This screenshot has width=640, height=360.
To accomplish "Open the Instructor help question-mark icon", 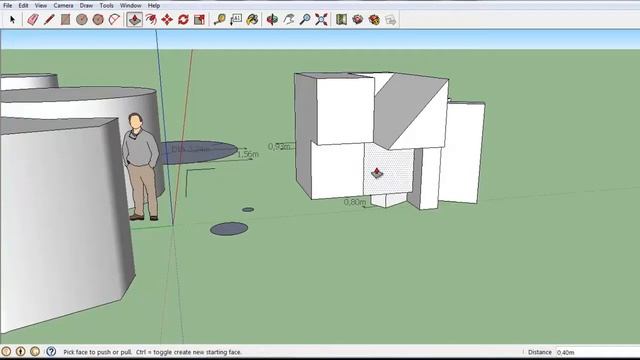I will 51,351.
